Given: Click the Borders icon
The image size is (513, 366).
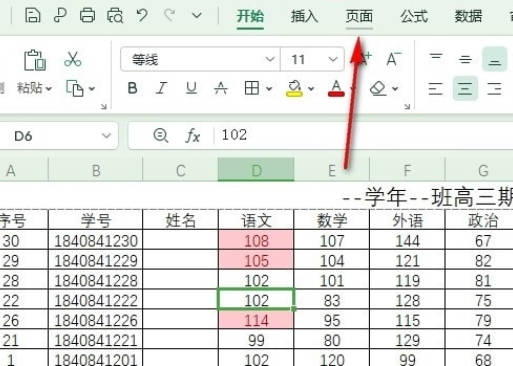Looking at the screenshot, I should pyautogui.click(x=252, y=89).
